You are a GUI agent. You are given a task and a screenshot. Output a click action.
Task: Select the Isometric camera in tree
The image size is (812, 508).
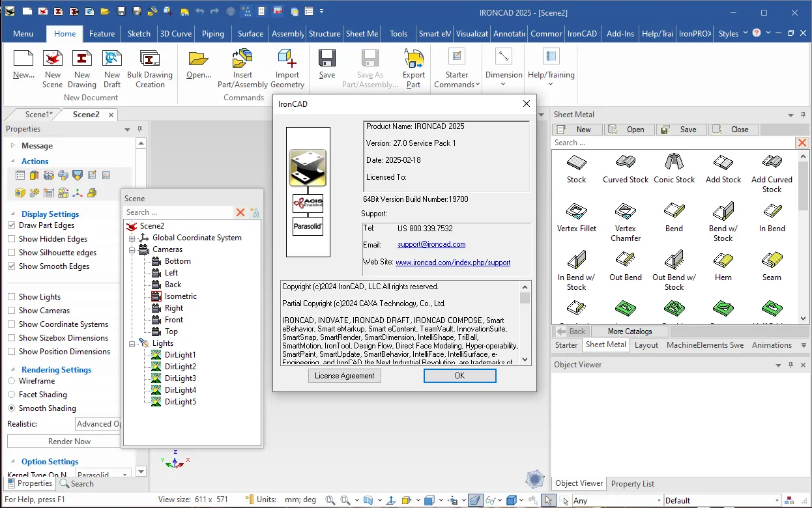[181, 296]
